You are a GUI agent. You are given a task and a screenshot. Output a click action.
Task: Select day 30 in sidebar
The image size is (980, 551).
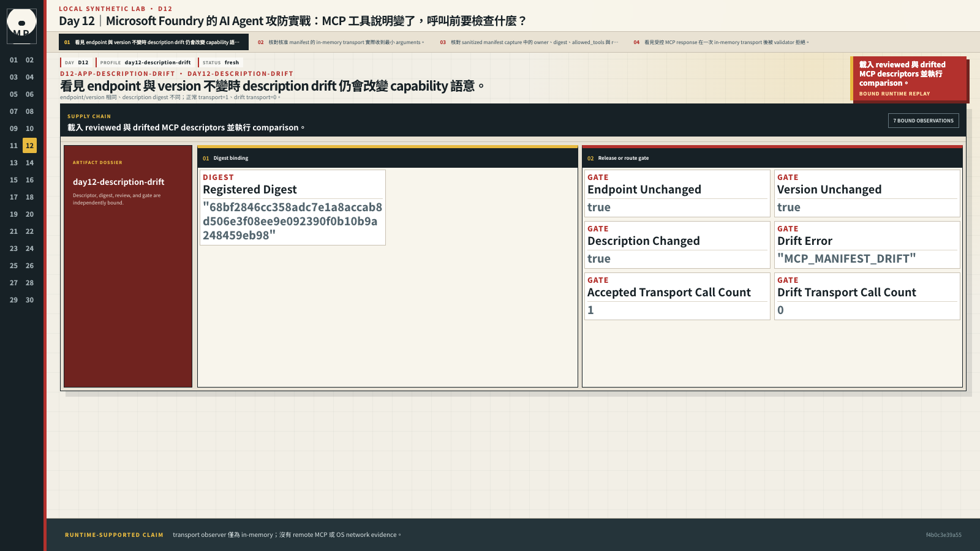tap(29, 300)
